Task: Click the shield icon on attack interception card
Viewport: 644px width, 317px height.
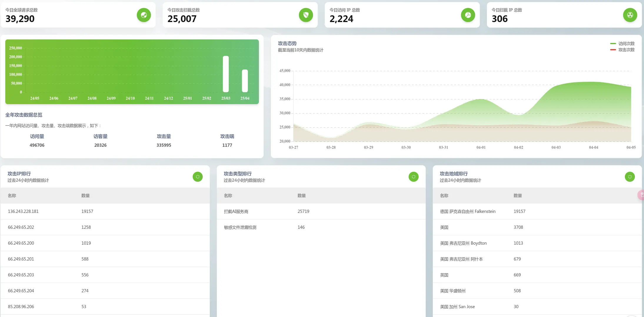Action: click(306, 15)
